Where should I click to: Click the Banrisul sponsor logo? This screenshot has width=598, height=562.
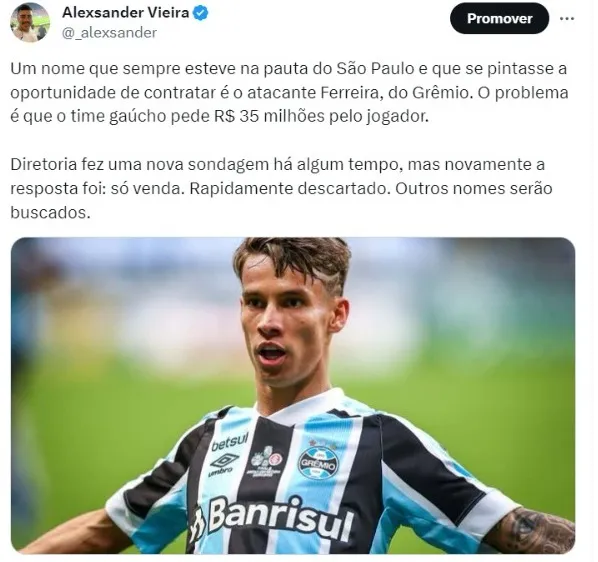click(272, 519)
